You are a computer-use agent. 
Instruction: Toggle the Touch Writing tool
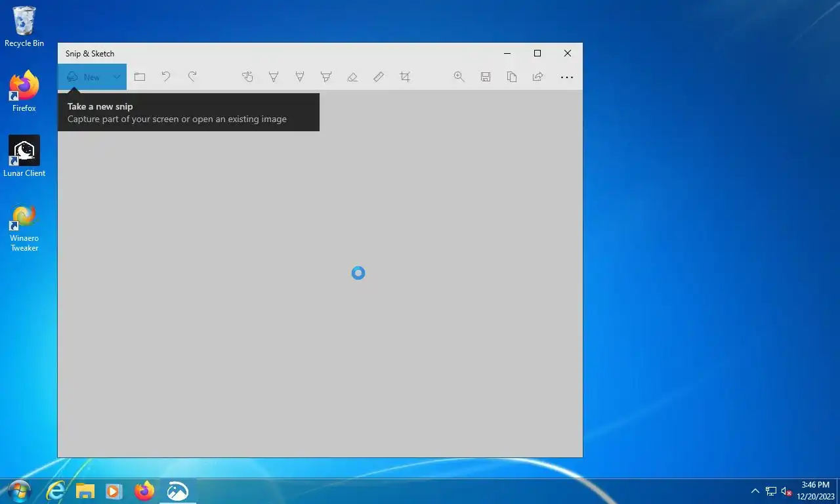pyautogui.click(x=247, y=77)
